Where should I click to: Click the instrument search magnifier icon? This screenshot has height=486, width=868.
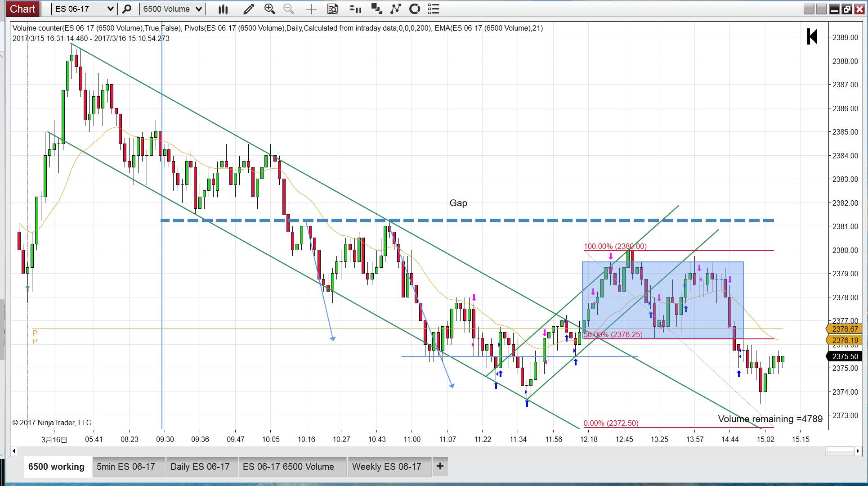(x=127, y=9)
